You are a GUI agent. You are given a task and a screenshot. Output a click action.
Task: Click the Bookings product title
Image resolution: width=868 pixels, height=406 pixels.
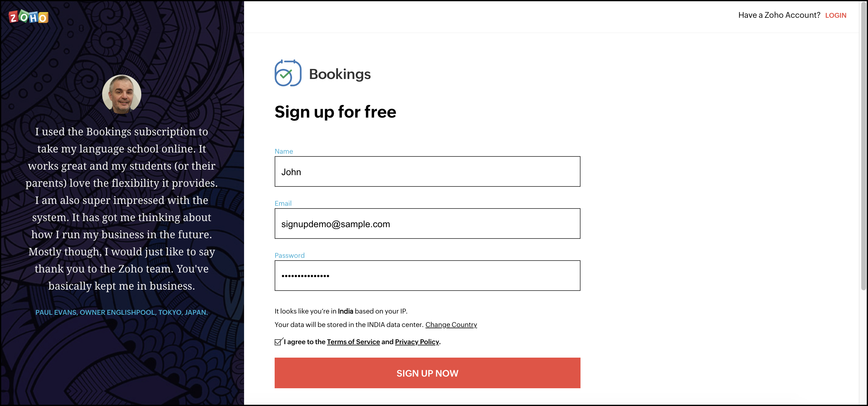tap(339, 74)
